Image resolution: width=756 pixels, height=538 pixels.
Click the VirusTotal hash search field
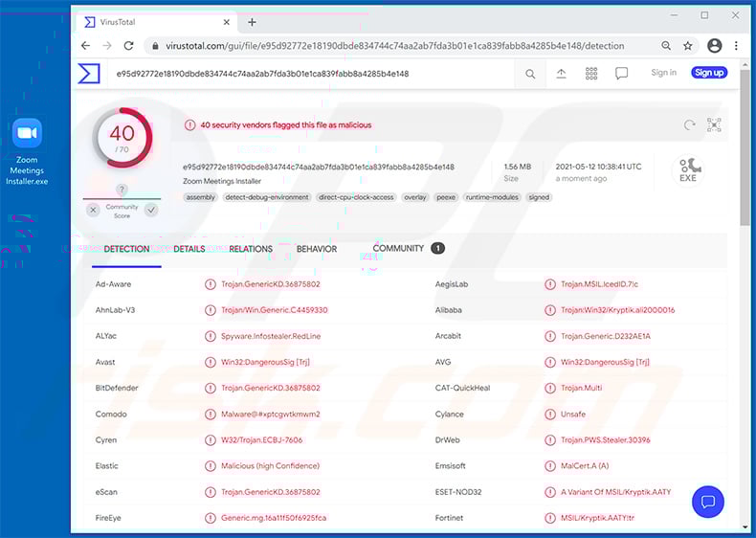click(x=311, y=74)
